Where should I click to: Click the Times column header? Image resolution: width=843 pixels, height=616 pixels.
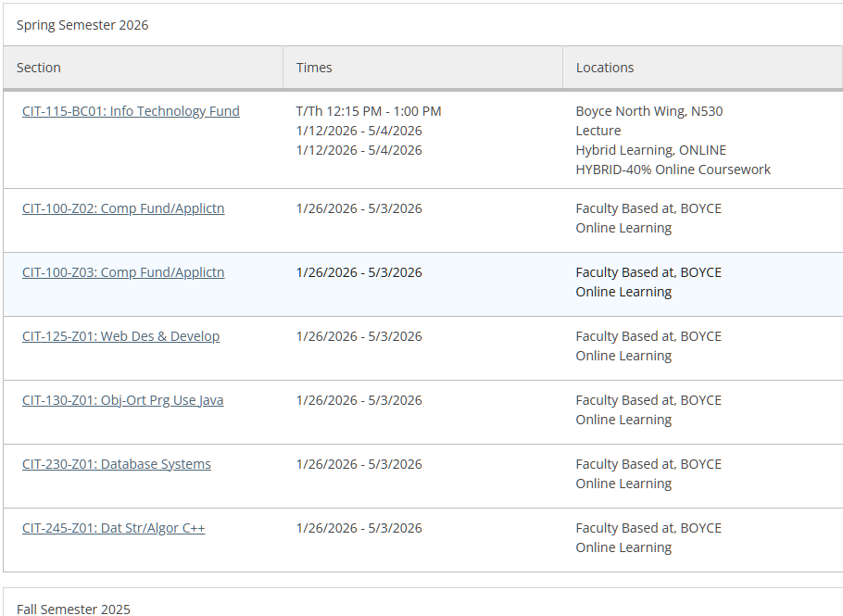point(314,68)
